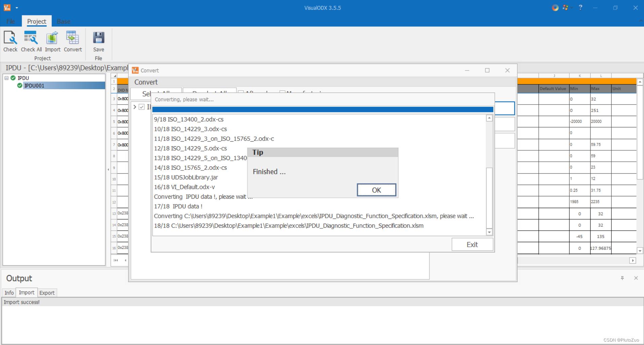The height and width of the screenshot is (345, 644).
Task: Jump to first sheet with the navigation arrow
Action: point(116,260)
